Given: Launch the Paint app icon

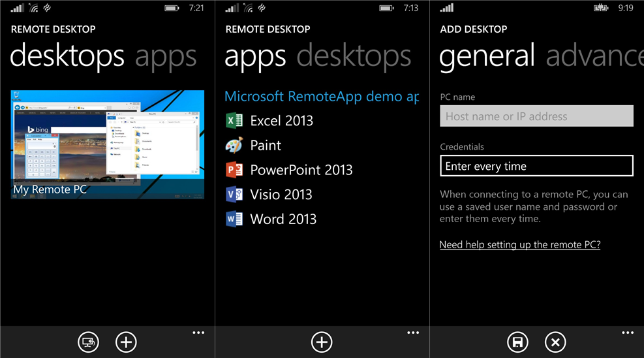Looking at the screenshot, I should coord(234,145).
